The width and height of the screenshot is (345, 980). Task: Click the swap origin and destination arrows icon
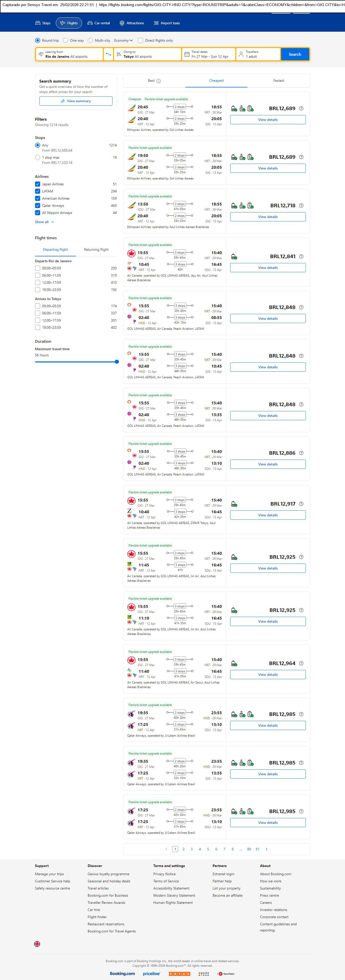pyautogui.click(x=108, y=54)
